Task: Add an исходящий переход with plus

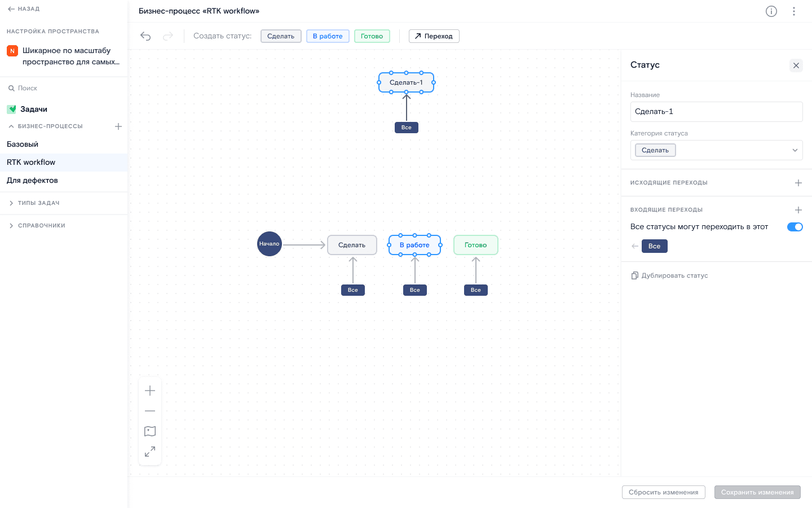Action: pyautogui.click(x=798, y=183)
